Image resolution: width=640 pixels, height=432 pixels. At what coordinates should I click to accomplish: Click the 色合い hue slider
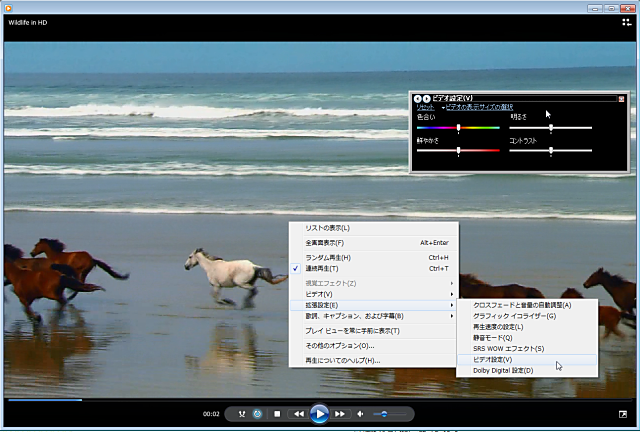(x=458, y=128)
